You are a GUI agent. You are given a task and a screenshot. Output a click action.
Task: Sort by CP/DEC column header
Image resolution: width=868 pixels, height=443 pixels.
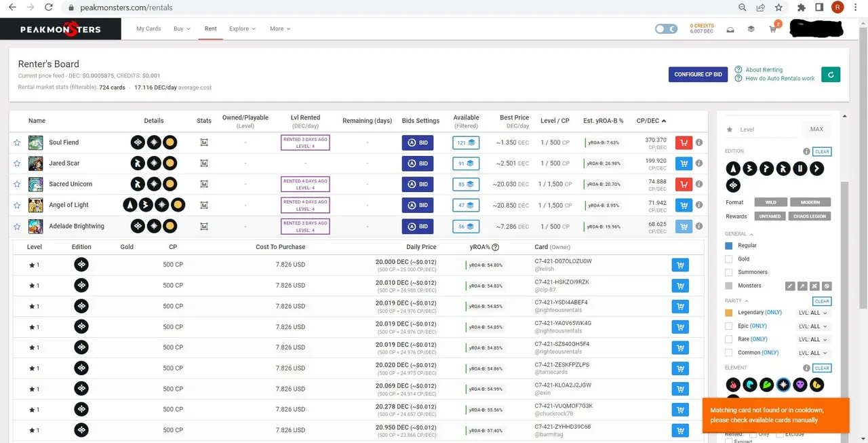[x=651, y=121]
